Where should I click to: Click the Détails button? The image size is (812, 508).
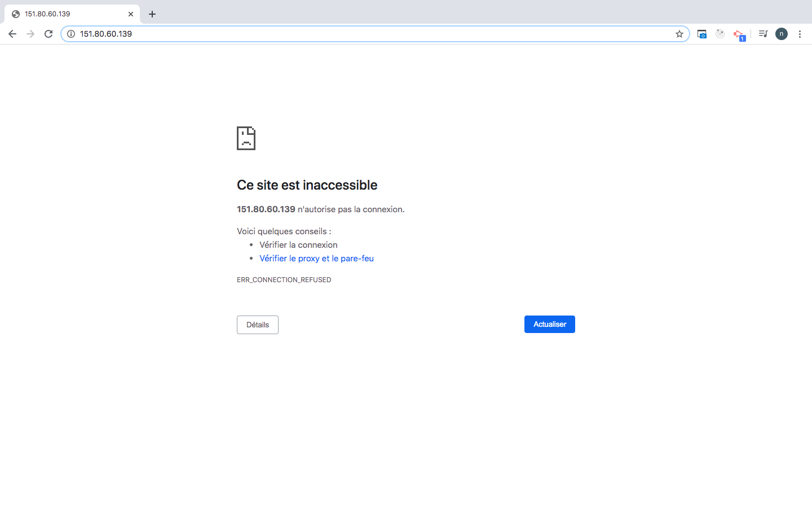coord(258,325)
